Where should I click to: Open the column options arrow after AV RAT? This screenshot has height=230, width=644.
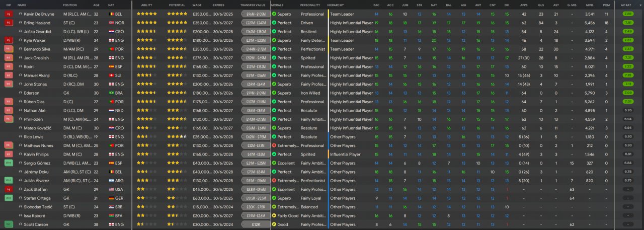(640, 5)
